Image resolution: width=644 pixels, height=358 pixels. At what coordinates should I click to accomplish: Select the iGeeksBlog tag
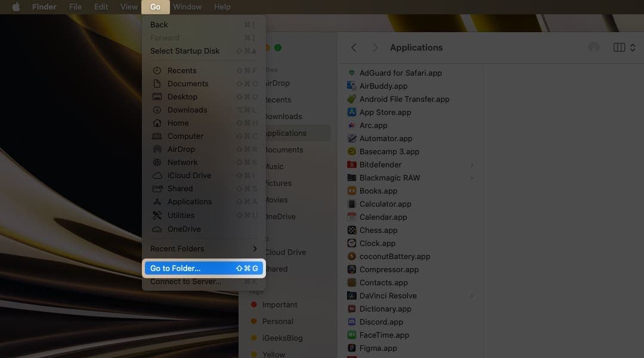282,338
